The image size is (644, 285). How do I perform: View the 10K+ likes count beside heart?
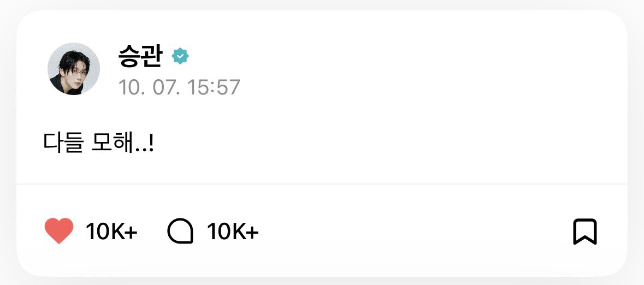pos(111,231)
